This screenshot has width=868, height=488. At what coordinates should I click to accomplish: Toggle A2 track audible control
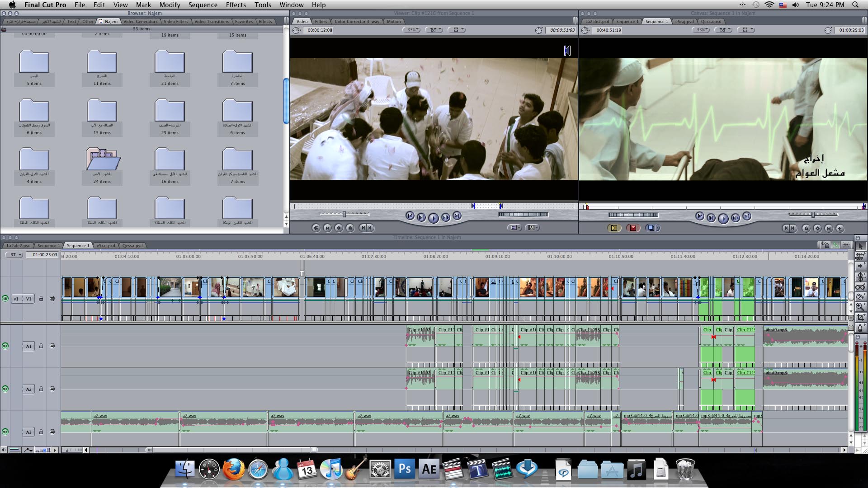point(5,389)
